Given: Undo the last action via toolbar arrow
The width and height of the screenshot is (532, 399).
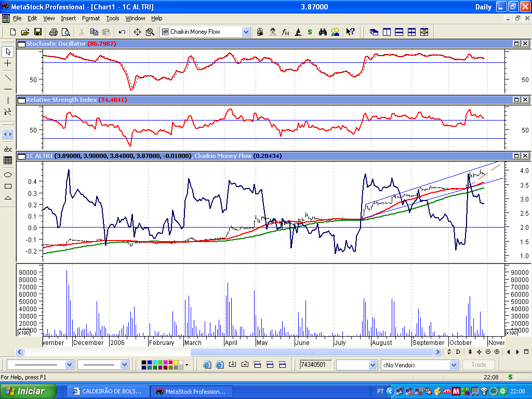Looking at the screenshot, I should pyautogui.click(x=122, y=32).
